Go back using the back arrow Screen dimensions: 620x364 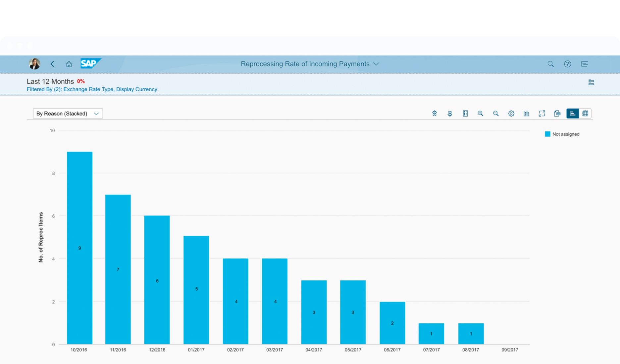coord(52,64)
